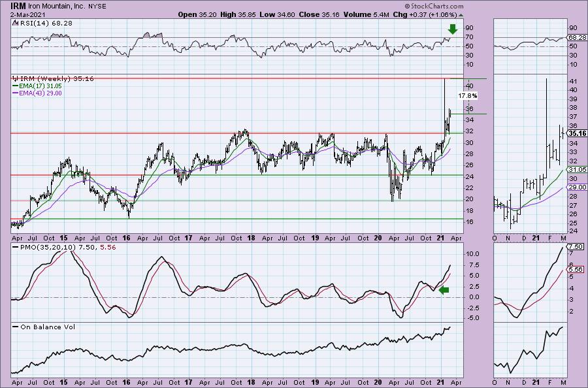Screen dimensions: 588x388
Task: Click the 17.8% annotation label
Action: point(468,96)
